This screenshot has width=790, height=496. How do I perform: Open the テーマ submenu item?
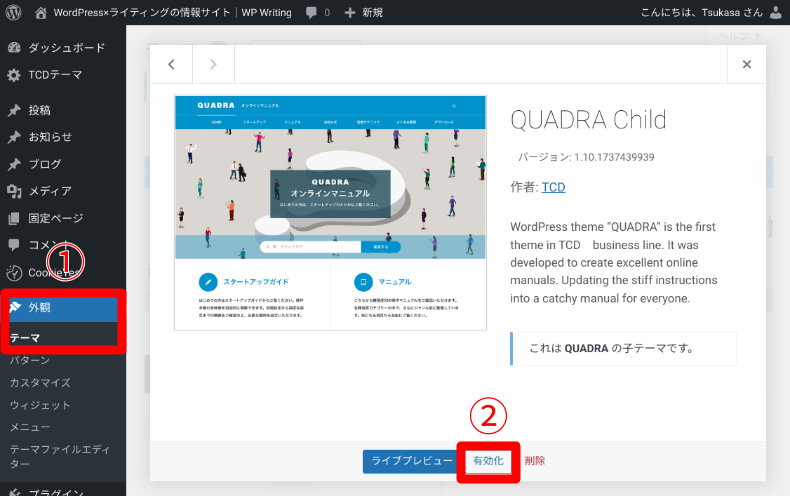(25, 338)
